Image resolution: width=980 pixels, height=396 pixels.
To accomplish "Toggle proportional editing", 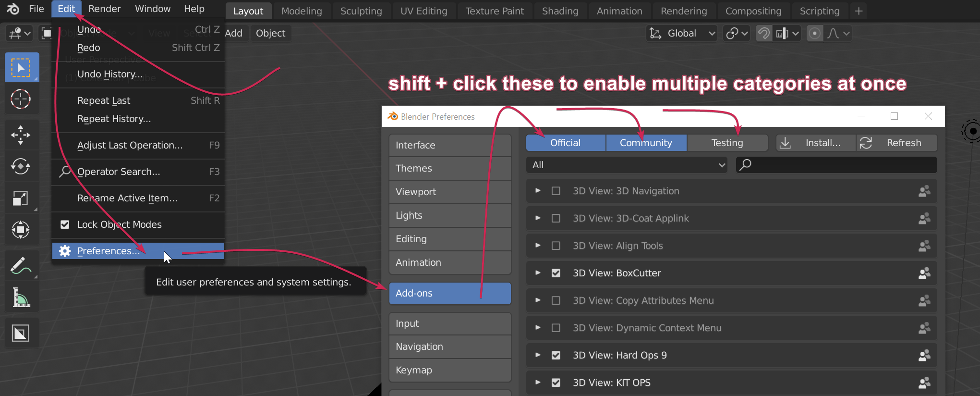I will pyautogui.click(x=814, y=33).
